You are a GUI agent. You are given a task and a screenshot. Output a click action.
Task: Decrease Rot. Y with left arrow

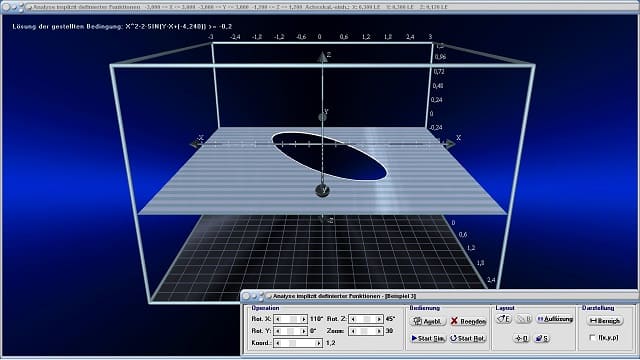click(x=278, y=331)
